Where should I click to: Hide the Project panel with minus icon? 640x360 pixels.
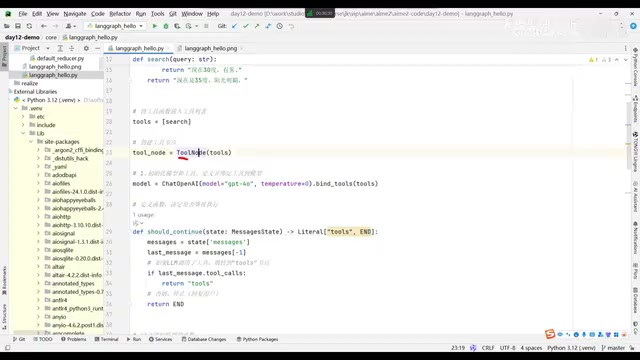[98, 48]
